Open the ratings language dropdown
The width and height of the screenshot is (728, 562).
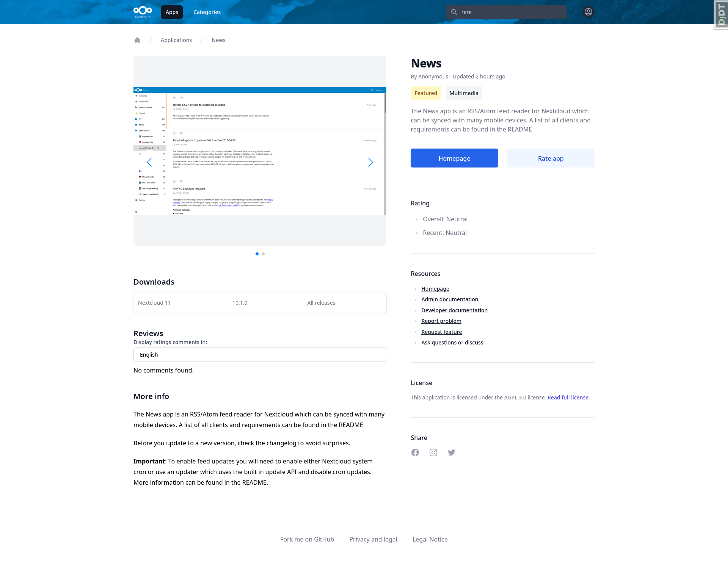260,355
